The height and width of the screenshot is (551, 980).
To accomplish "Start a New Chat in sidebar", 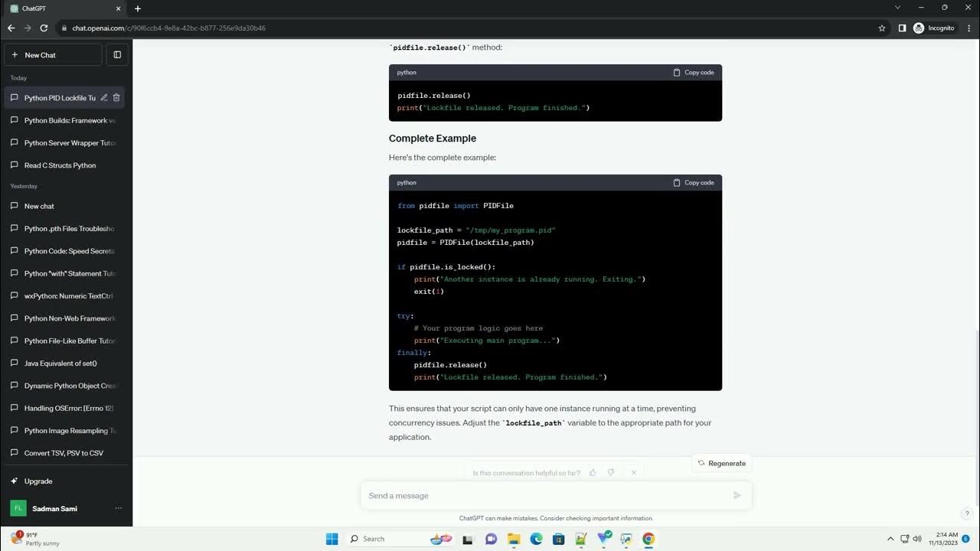I will [53, 55].
